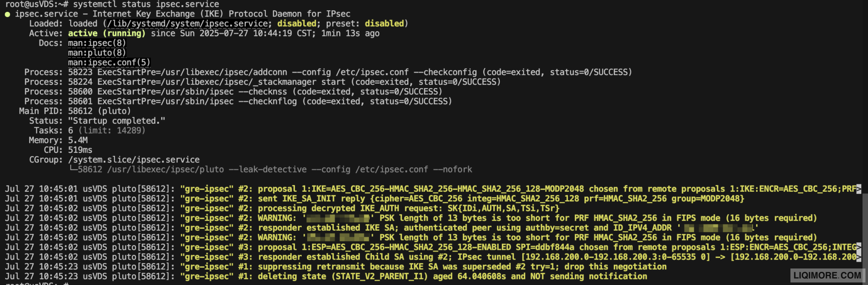Open the man:ipsec(8) docs link
Image resolution: width=868 pixels, height=285 pixels.
pyautogui.click(x=97, y=43)
